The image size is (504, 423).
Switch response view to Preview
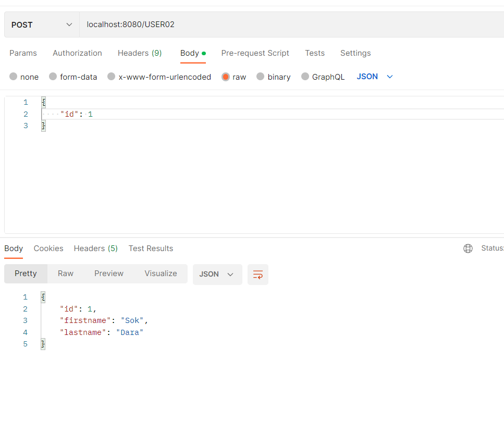109,273
